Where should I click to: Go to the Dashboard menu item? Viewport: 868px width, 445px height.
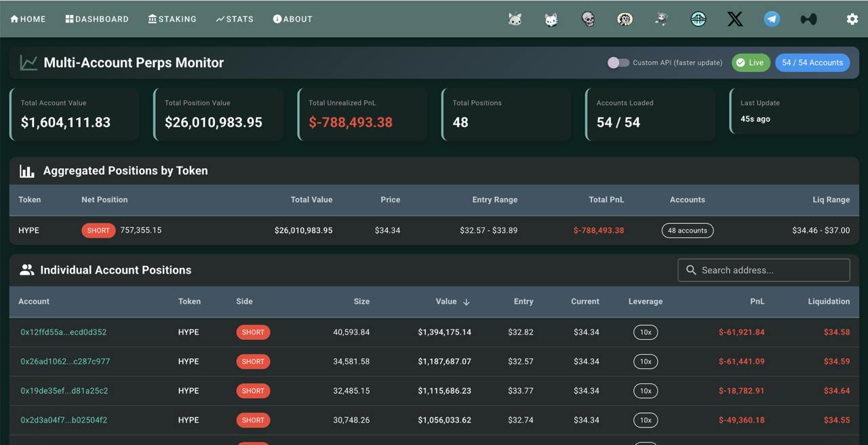tap(97, 19)
